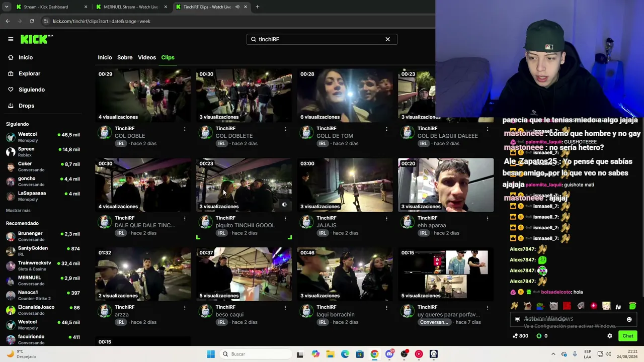Switch to Stream - Kick Dashboard browser tab

click(x=50, y=7)
